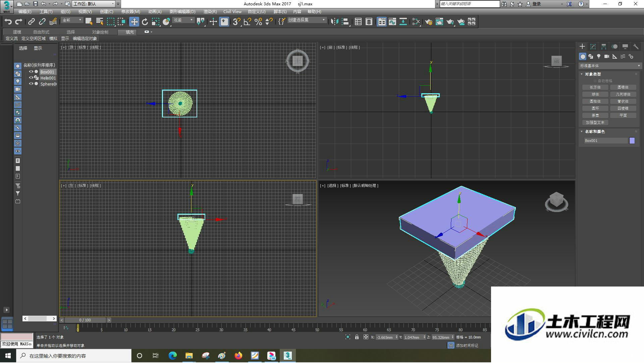644x363 pixels.
Task: Click the Redo arrow in main toolbar
Action: tap(19, 22)
